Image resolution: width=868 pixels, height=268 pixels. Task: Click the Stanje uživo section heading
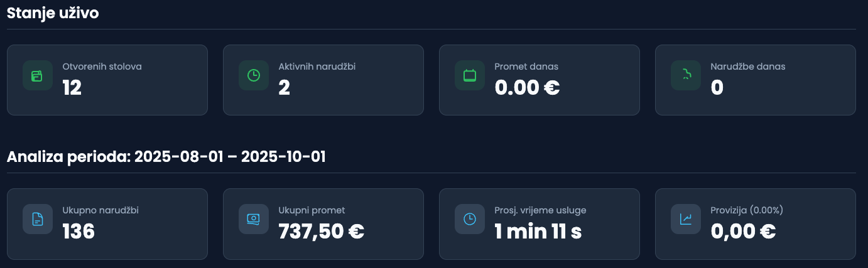(53, 13)
